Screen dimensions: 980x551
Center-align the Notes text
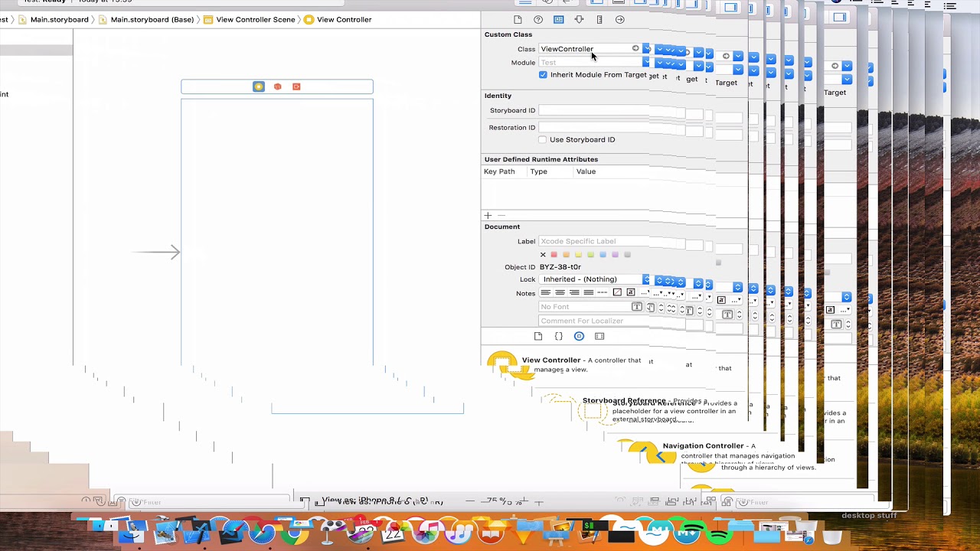coord(560,292)
